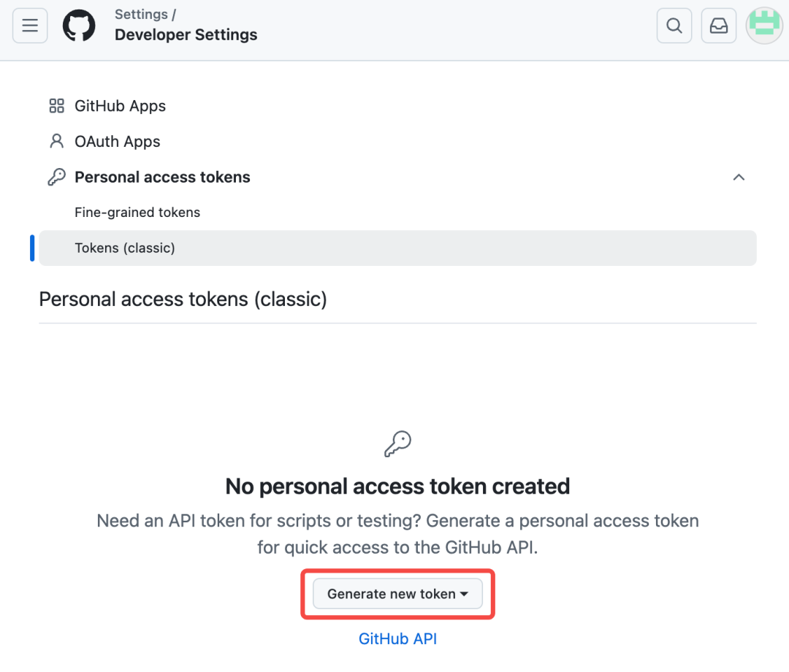Viewport: 789px width, 672px height.
Task: Open OAuth Apps in the sidebar
Action: click(117, 142)
